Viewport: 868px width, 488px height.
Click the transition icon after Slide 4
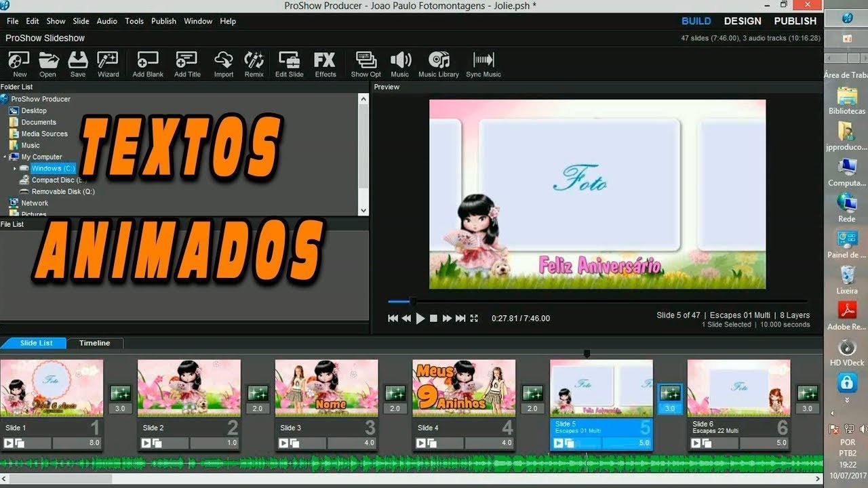point(532,393)
